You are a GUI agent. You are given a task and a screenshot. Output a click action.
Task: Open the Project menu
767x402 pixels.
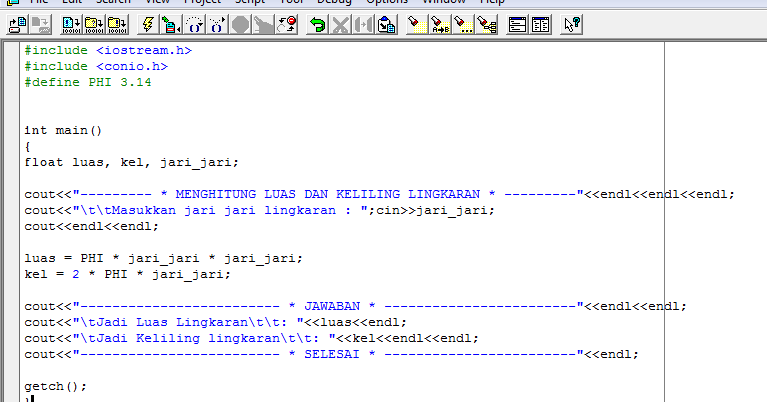click(202, 2)
